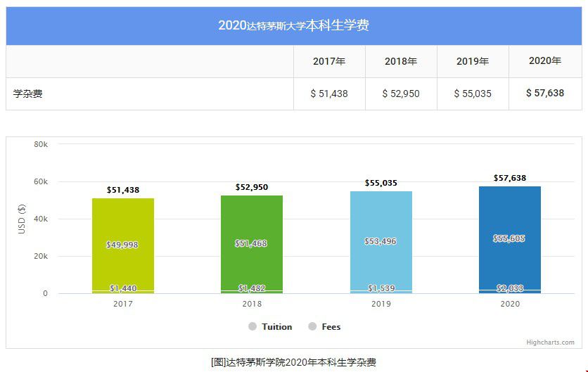Select the 2018年 column header
The width and height of the screenshot is (588, 372).
coord(401,61)
